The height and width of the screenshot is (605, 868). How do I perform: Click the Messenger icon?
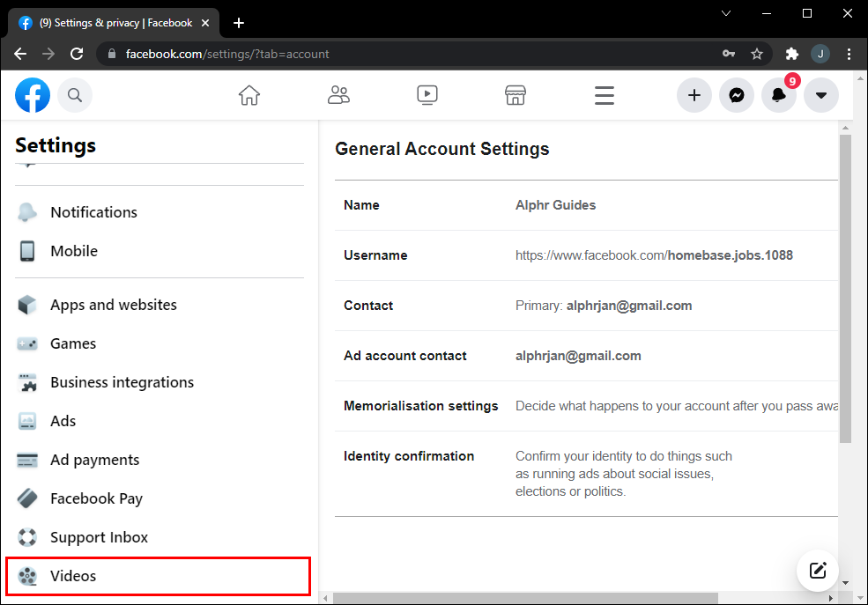[x=737, y=95]
